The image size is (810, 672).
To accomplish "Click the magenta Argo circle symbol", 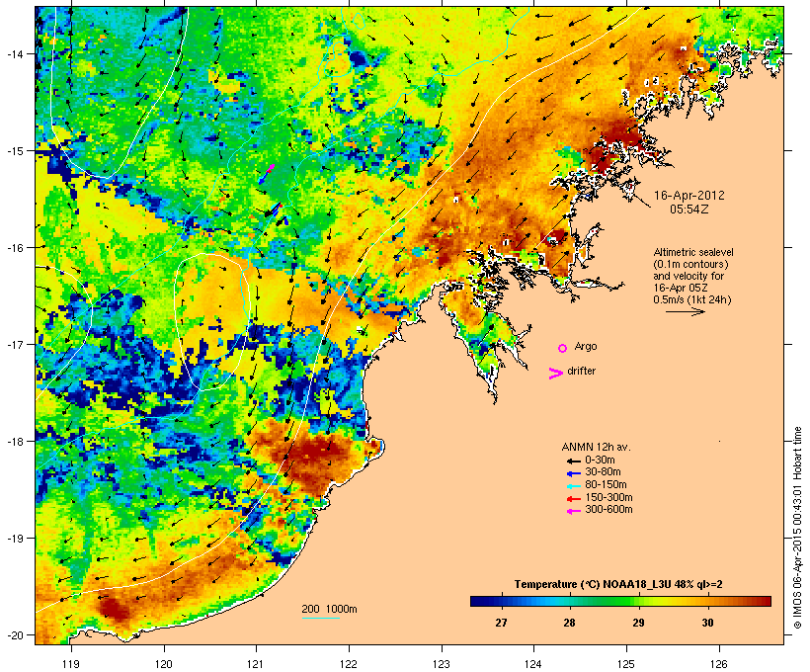I will coord(562,348).
